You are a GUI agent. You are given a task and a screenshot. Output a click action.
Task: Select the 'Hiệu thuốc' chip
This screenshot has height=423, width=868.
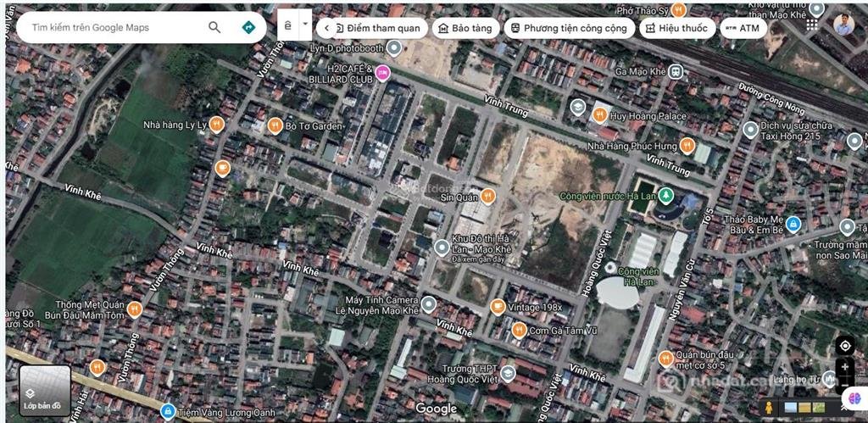coord(676,28)
